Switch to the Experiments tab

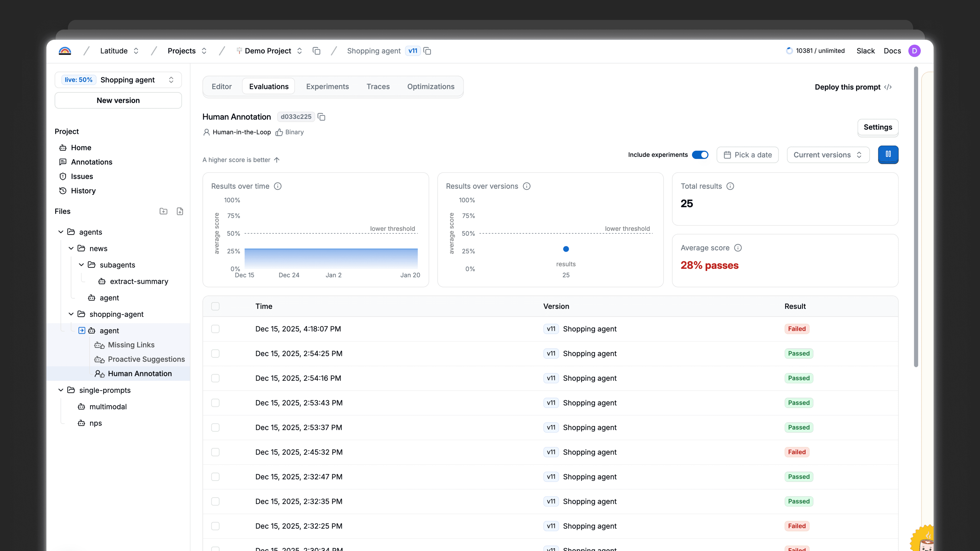pyautogui.click(x=327, y=87)
